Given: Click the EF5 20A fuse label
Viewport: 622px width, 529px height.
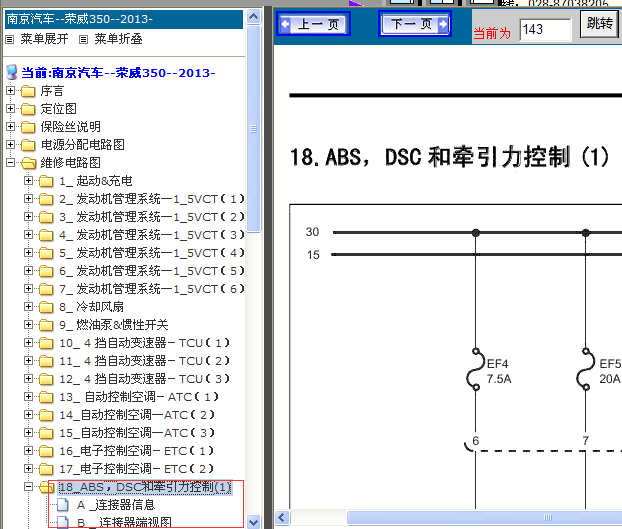Looking at the screenshot, I should pos(610,371).
